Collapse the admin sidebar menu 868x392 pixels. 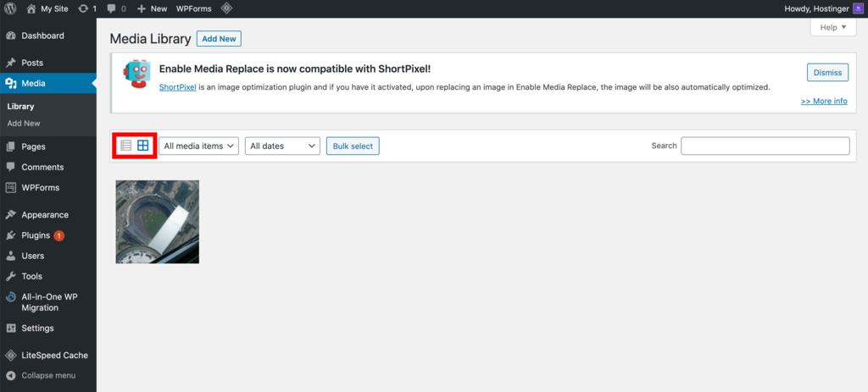(48, 375)
